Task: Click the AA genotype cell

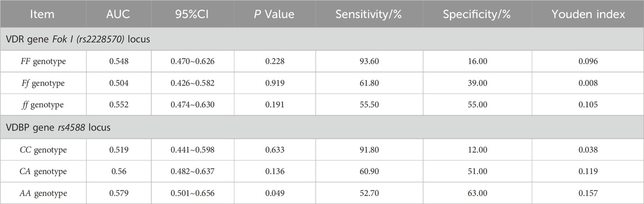Action: (x=43, y=193)
